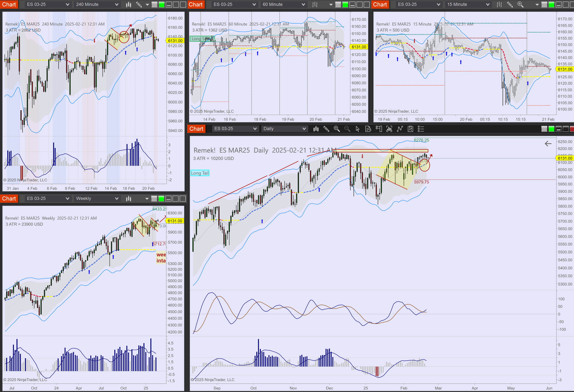Toggle the gray interval link on the Daily chart
574x392 pixels.
(x=544, y=129)
